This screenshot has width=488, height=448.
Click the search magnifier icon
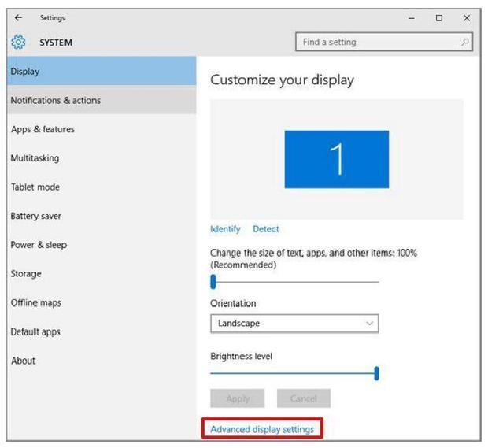[465, 43]
